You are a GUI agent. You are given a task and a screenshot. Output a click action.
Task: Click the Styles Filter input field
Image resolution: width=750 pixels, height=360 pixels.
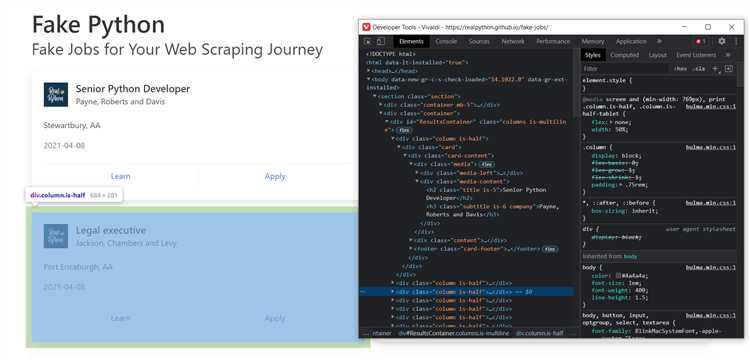tap(624, 69)
